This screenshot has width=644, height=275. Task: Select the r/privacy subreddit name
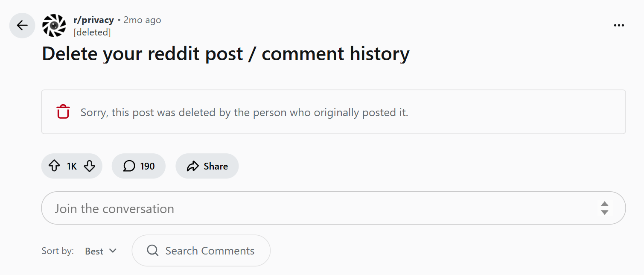[93, 20]
